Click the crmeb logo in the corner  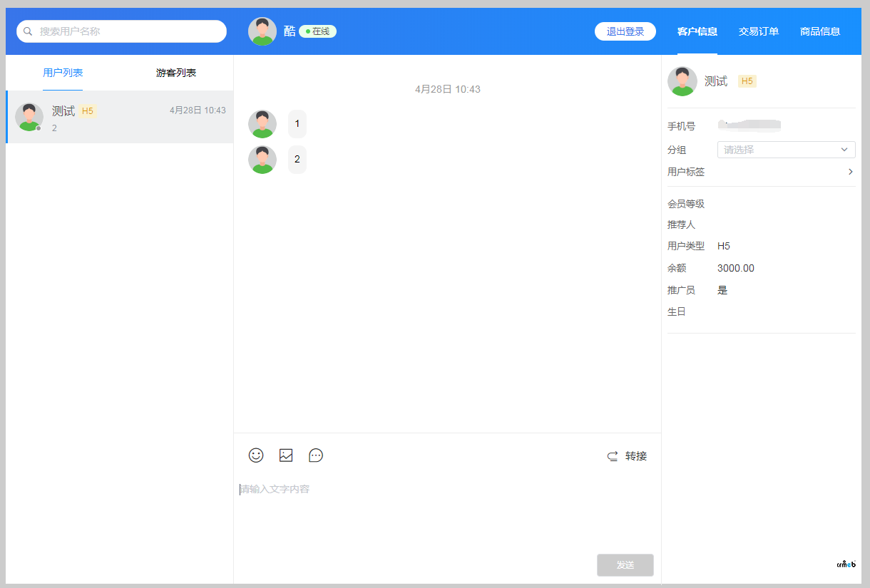coord(846,564)
